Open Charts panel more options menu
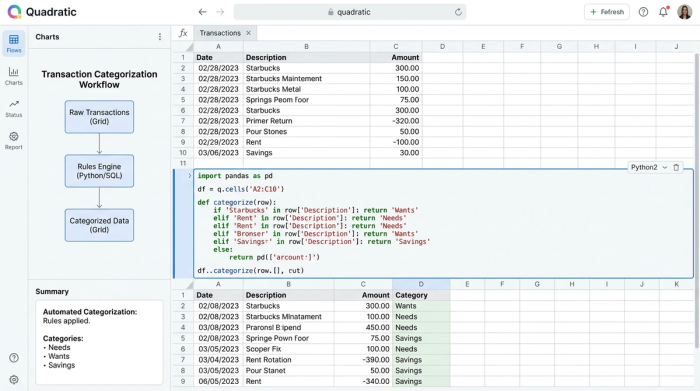 [160, 37]
